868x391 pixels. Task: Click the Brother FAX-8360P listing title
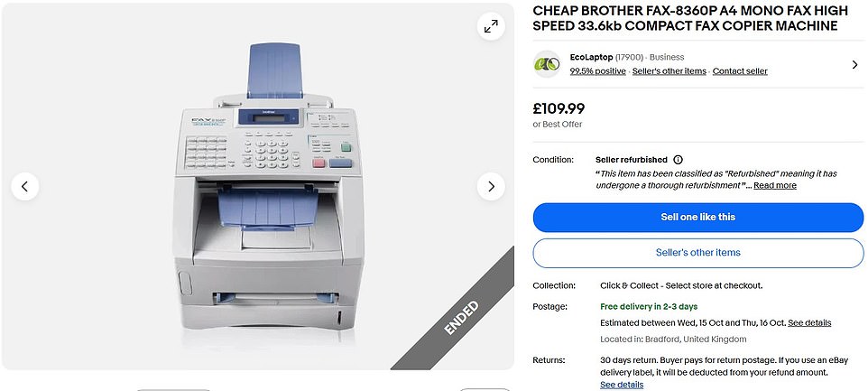[690, 18]
